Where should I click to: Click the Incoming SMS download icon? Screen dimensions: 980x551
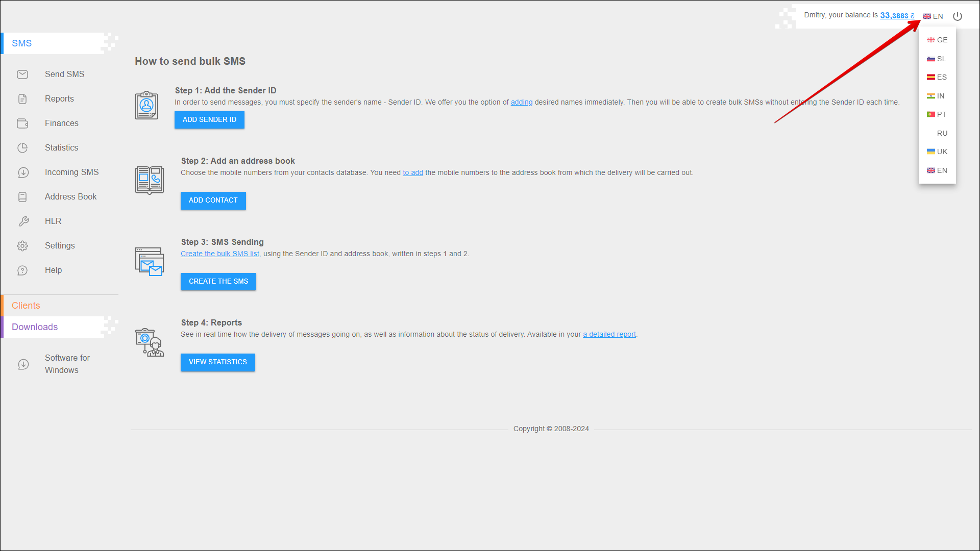[23, 172]
